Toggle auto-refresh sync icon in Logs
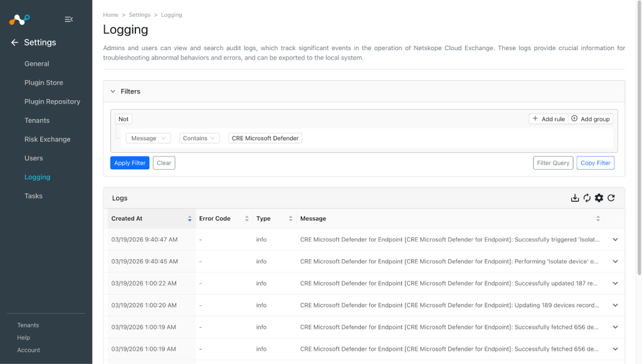The width and height of the screenshot is (642, 364). click(x=587, y=198)
